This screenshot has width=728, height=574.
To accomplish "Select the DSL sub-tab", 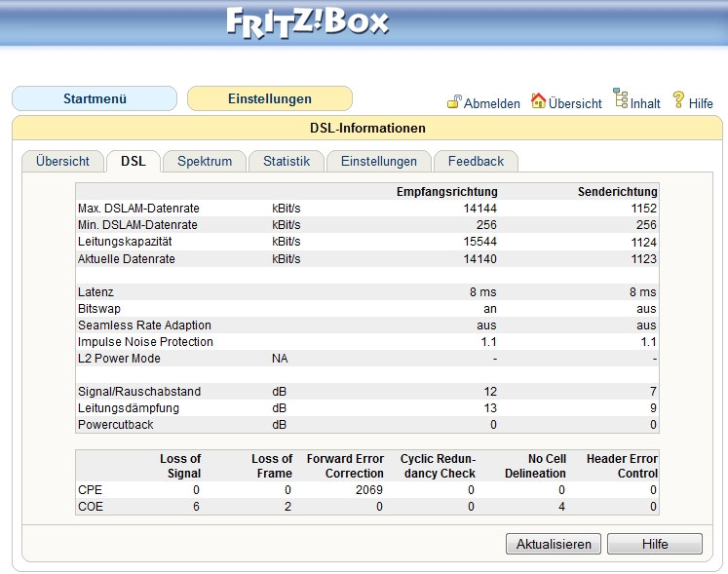I will coord(134,161).
